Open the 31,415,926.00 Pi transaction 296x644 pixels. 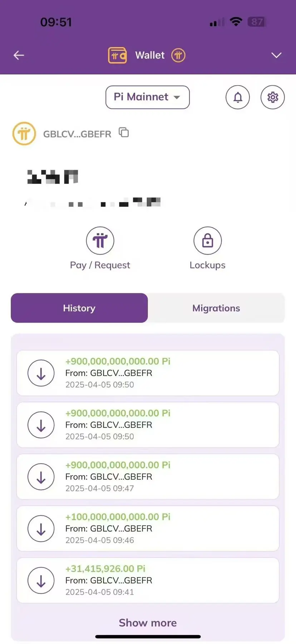click(148, 580)
